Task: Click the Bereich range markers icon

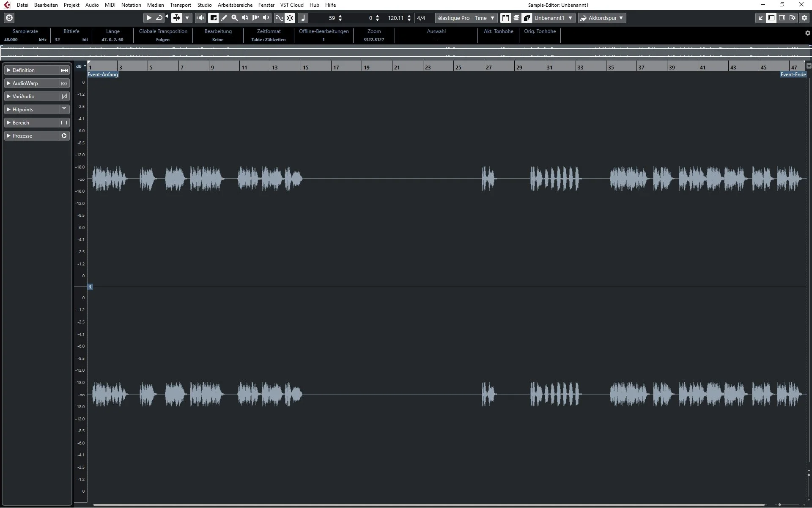Action: pos(64,123)
